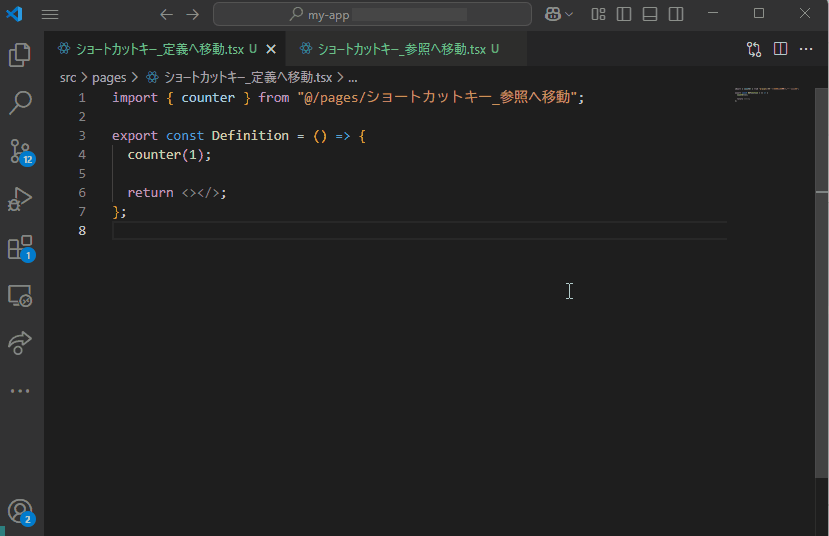Maximize the VS Code window
Viewport: 829px width, 536px height.
click(x=759, y=13)
